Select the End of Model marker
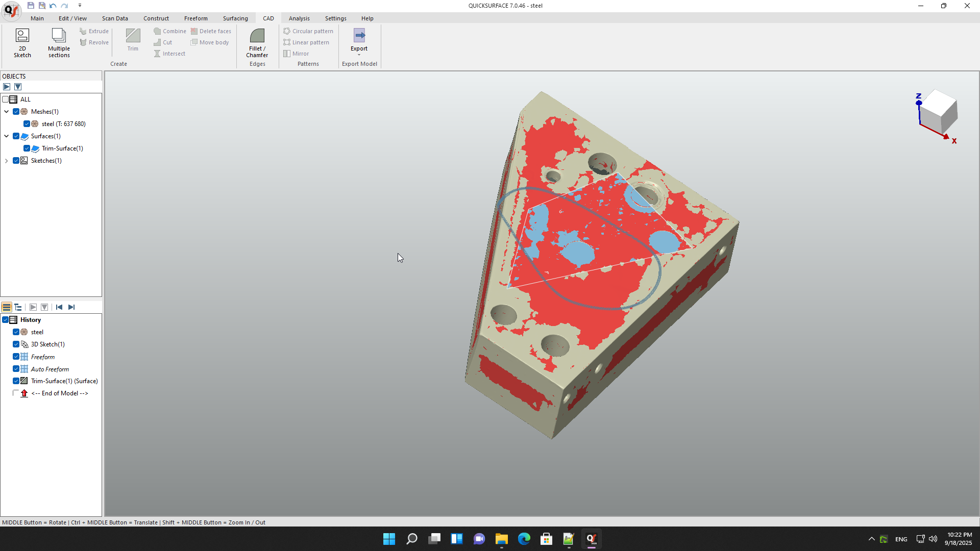Image resolution: width=980 pixels, height=551 pixels. point(59,393)
